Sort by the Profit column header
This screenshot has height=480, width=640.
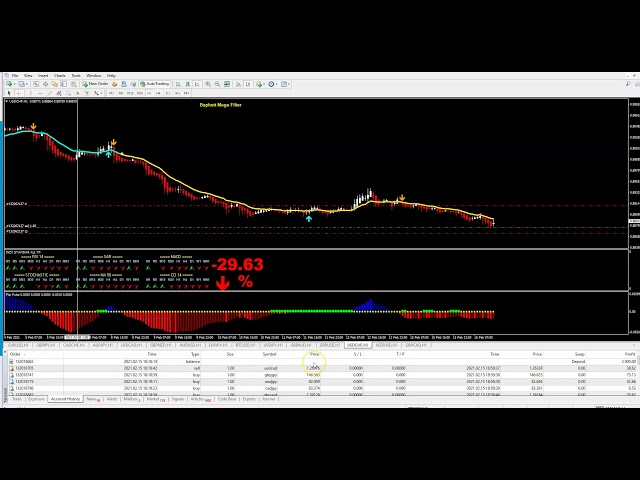coord(629,354)
